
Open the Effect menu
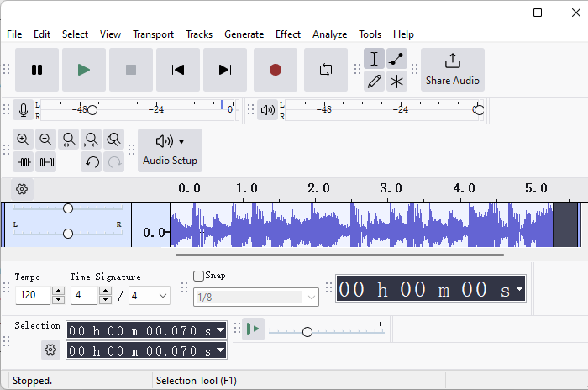[287, 34]
